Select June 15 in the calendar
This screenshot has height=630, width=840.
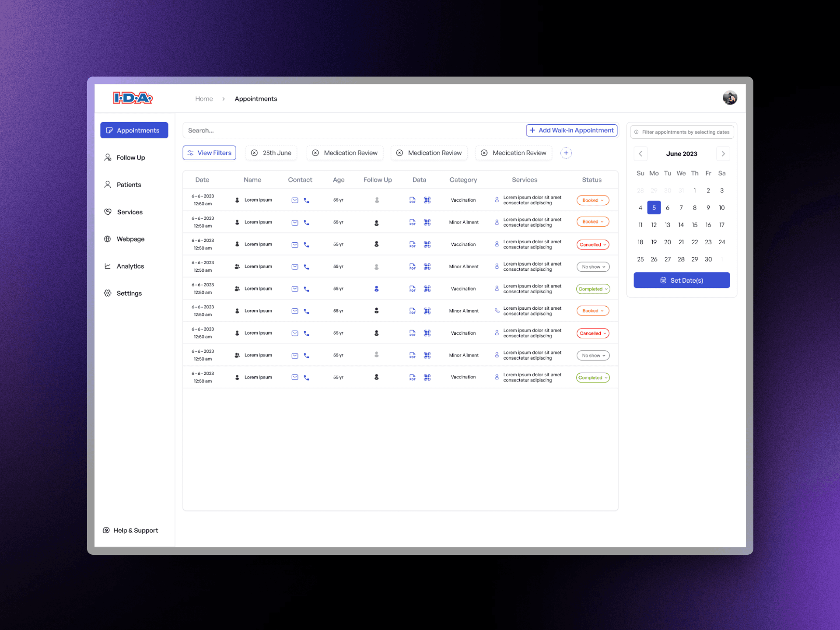pos(694,225)
